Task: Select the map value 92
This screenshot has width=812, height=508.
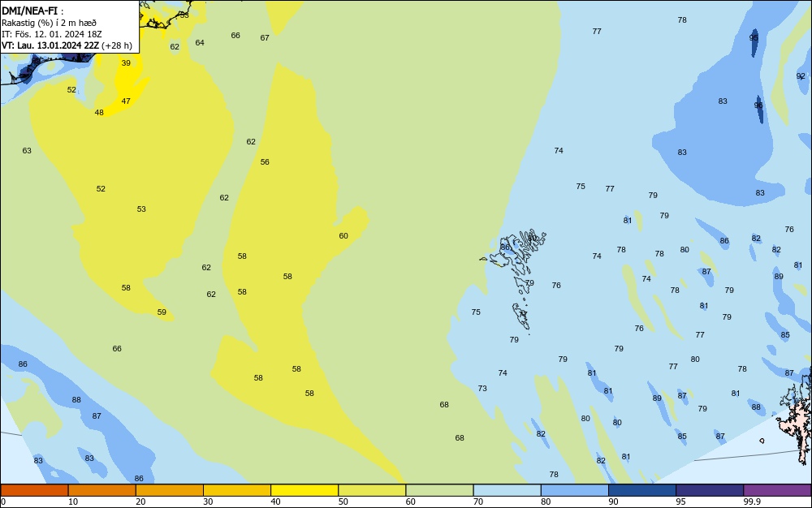Action: pyautogui.click(x=801, y=76)
